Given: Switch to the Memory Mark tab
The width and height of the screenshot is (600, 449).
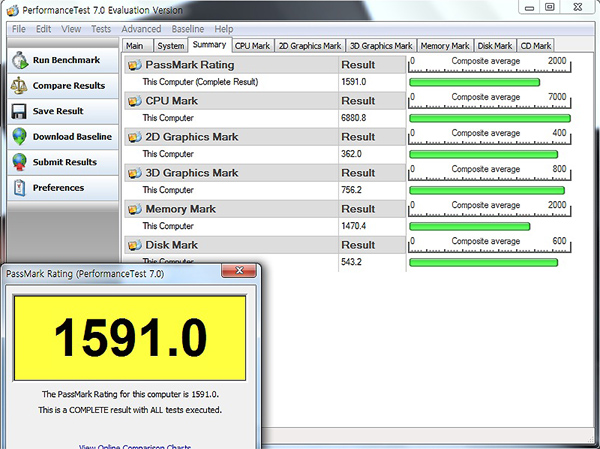Looking at the screenshot, I should [x=445, y=46].
